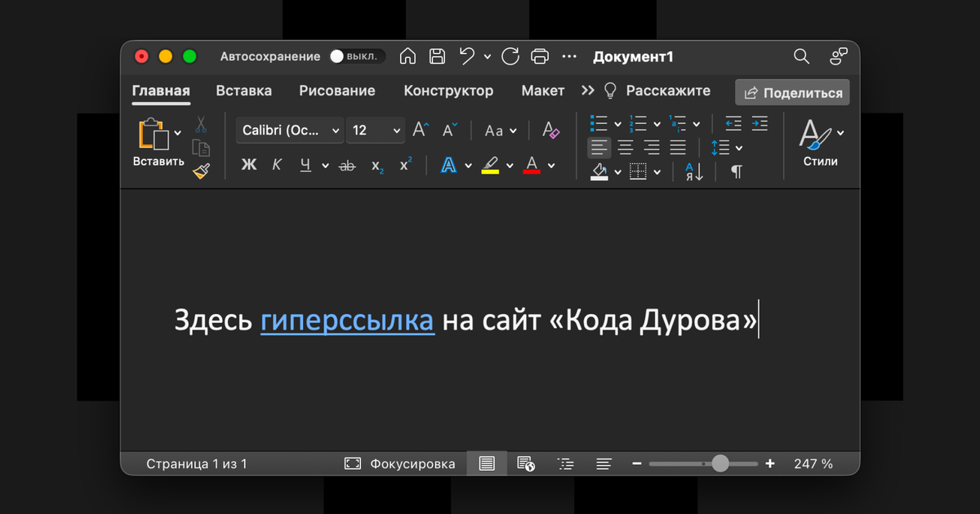
Task: Open numbered list style dropdown
Action: click(657, 125)
